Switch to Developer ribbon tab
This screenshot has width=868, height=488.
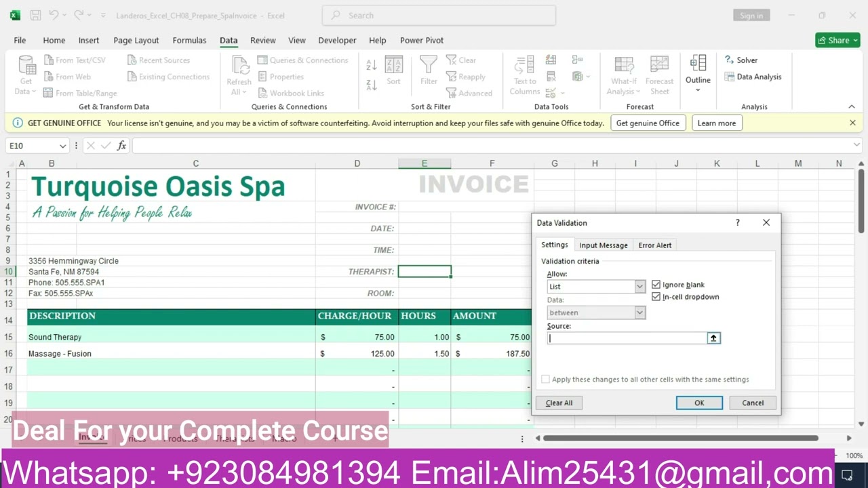coord(337,40)
